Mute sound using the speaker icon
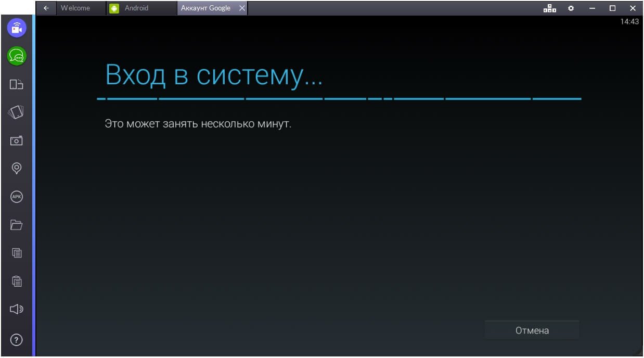This screenshot has height=358, width=644. [x=17, y=309]
